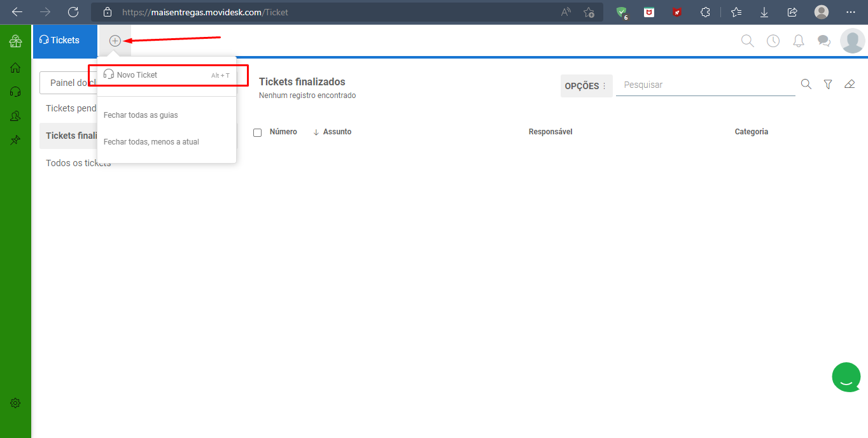Click the pin icon in the sidebar
Image resolution: width=868 pixels, height=438 pixels.
15,140
